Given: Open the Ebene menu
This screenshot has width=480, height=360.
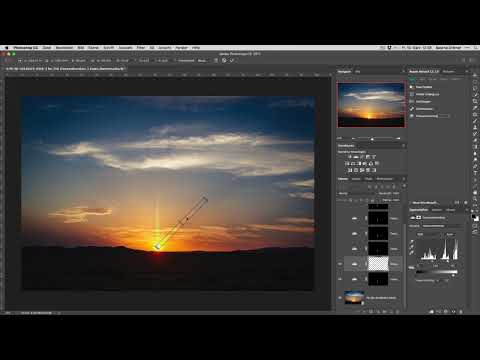Looking at the screenshot, I should pos(93,48).
